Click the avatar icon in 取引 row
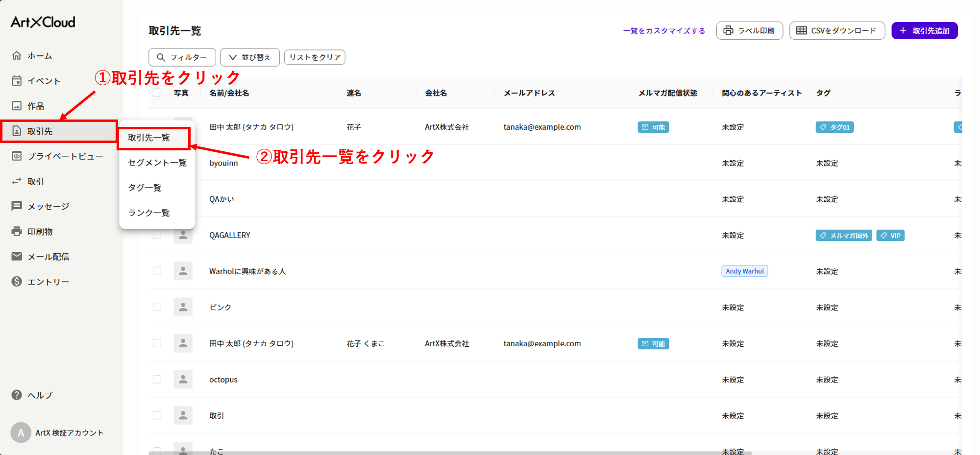The height and width of the screenshot is (455, 980). [183, 415]
